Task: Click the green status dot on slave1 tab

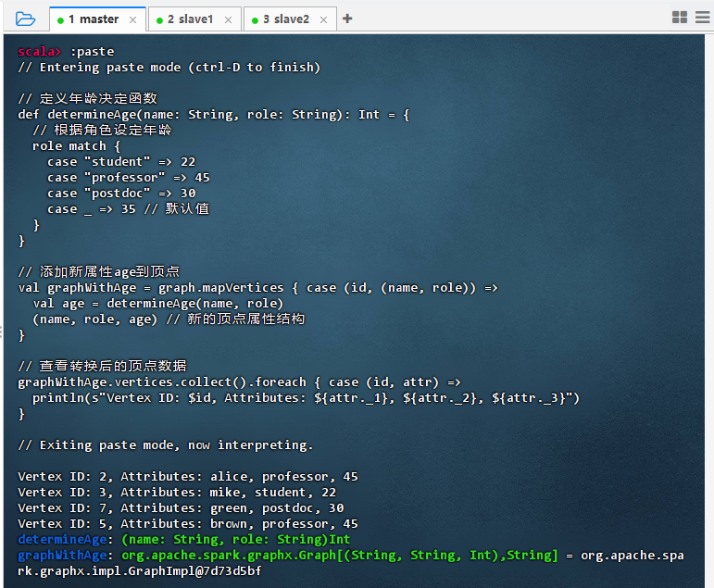Action: click(159, 20)
